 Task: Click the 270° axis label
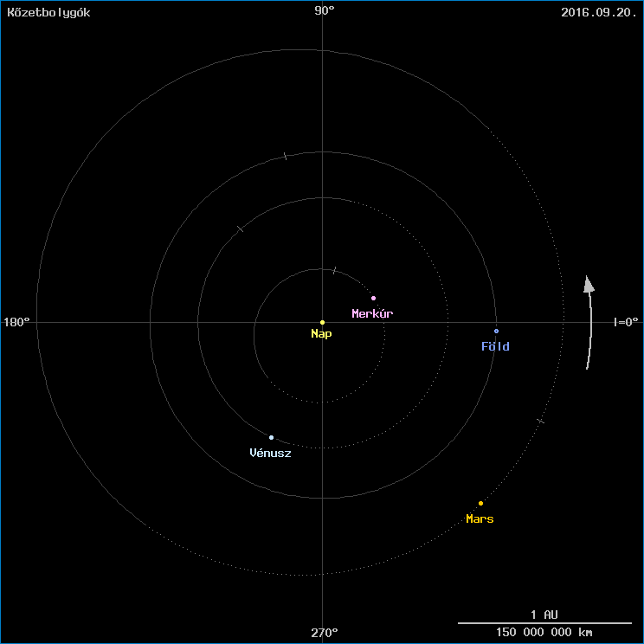[325, 633]
